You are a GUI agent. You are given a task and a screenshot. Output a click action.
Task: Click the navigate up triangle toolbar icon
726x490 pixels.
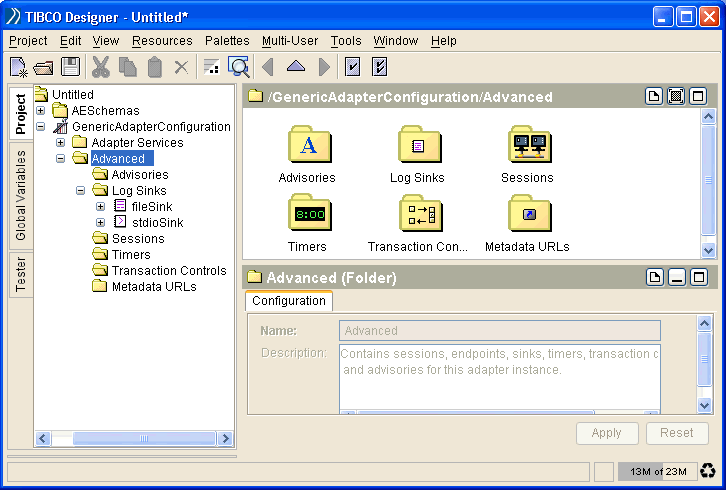coord(295,67)
